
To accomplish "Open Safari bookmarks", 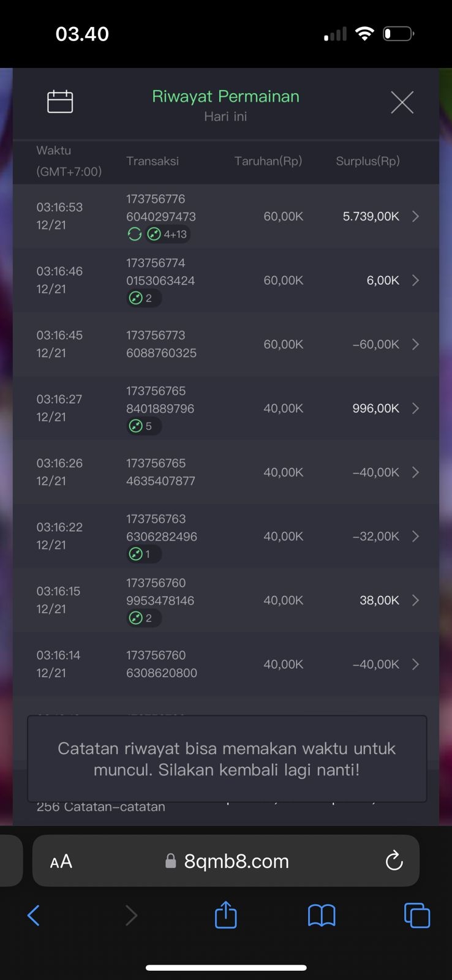I will [322, 915].
